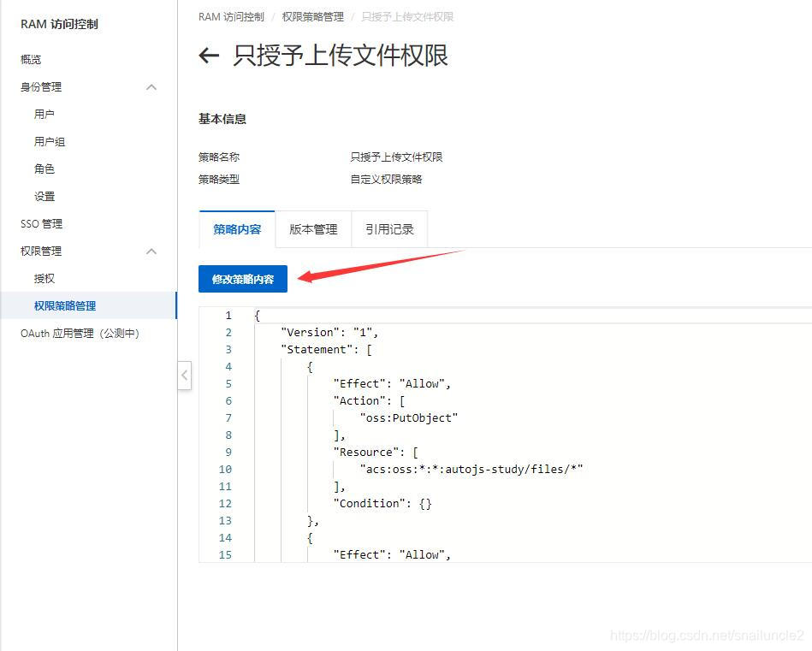Click the "Statement": [ code line
Screen dimensions: 812x651
point(326,350)
